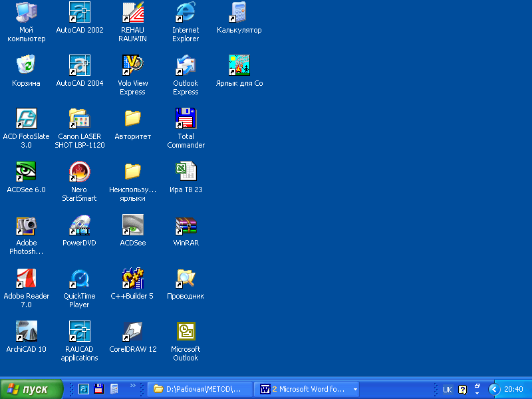The image size is (532, 399).
Task: Click the WinRAR shortcut
Action: coord(186,225)
